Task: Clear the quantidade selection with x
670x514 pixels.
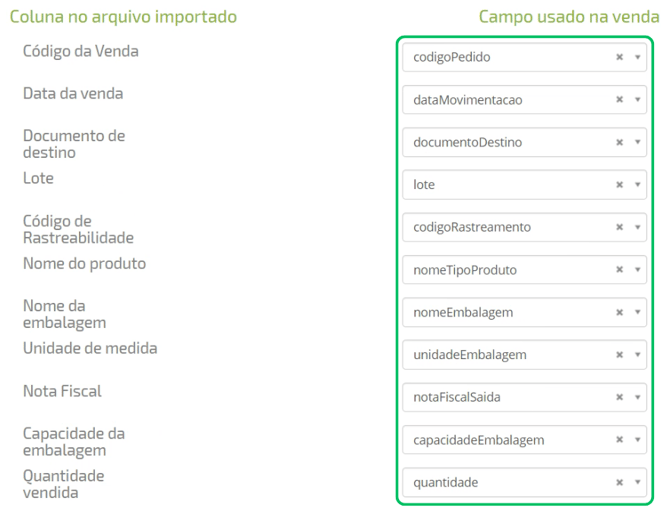Action: pos(620,483)
